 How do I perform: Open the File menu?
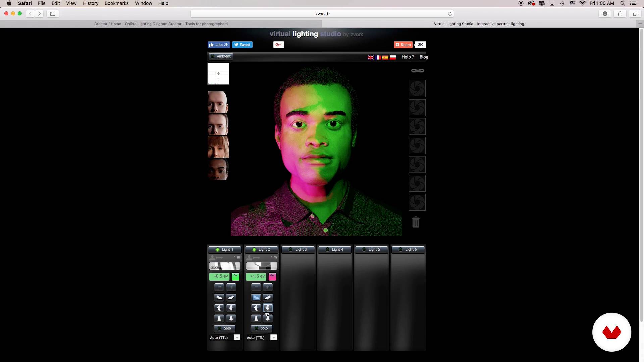point(42,3)
